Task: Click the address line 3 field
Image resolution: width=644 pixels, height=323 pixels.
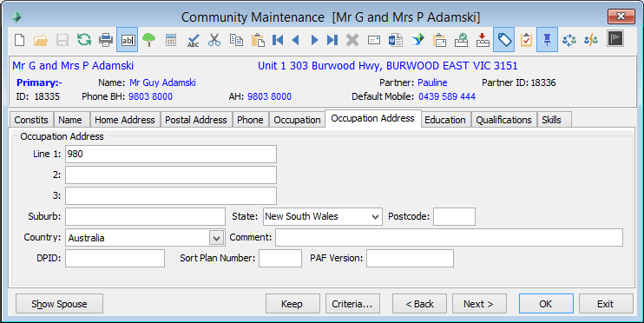Action: (x=171, y=196)
